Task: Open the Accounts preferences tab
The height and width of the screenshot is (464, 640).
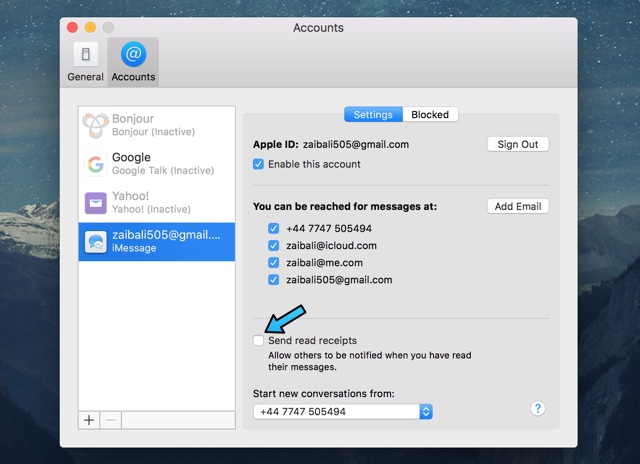Action: click(133, 62)
